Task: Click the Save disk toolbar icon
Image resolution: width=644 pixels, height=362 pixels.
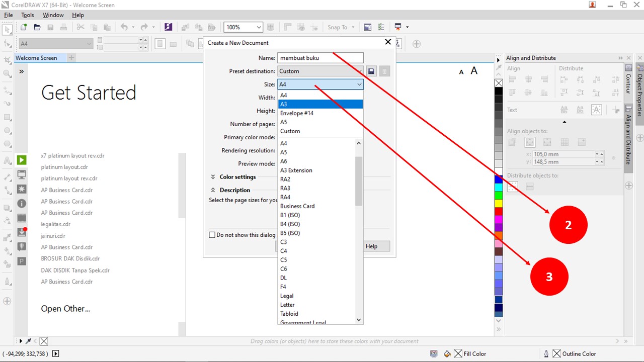Action: click(50, 27)
